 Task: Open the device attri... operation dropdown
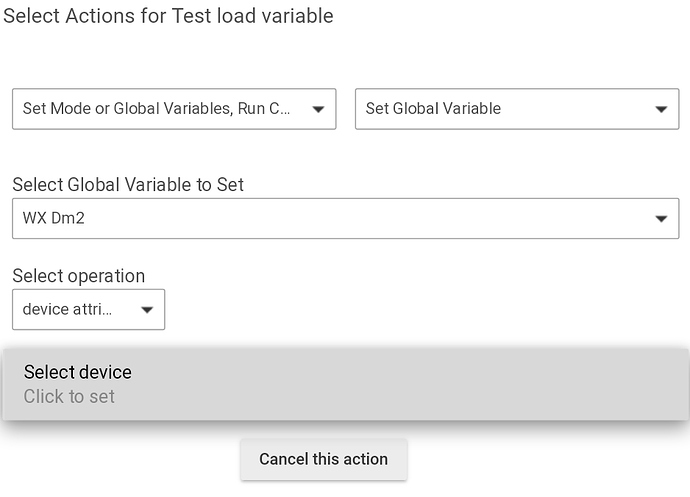[88, 309]
